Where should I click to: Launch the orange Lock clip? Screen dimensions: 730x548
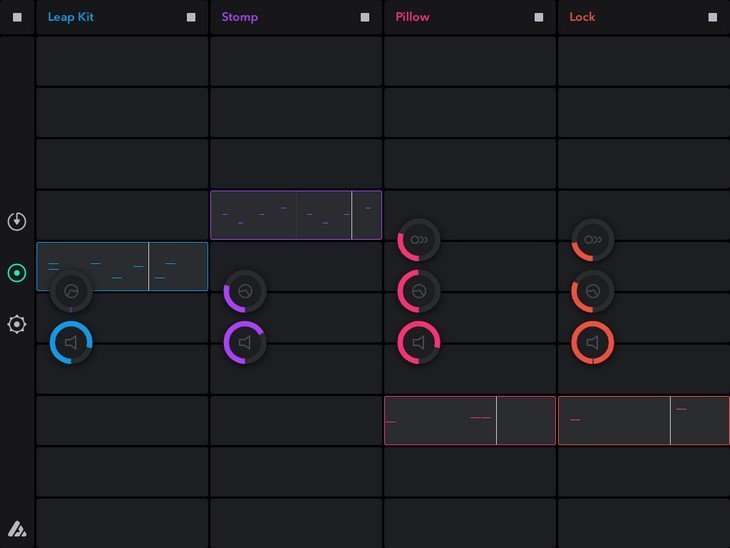tap(644, 421)
